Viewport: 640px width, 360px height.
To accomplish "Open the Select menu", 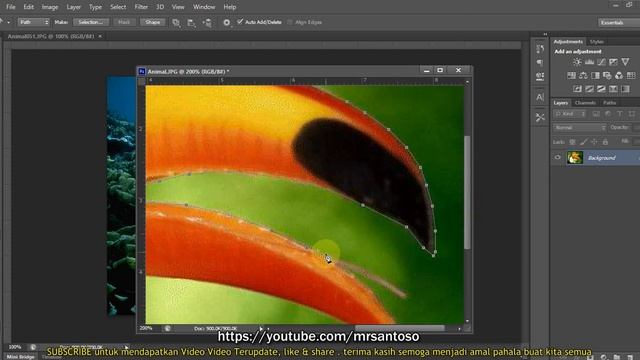I will tap(118, 7).
